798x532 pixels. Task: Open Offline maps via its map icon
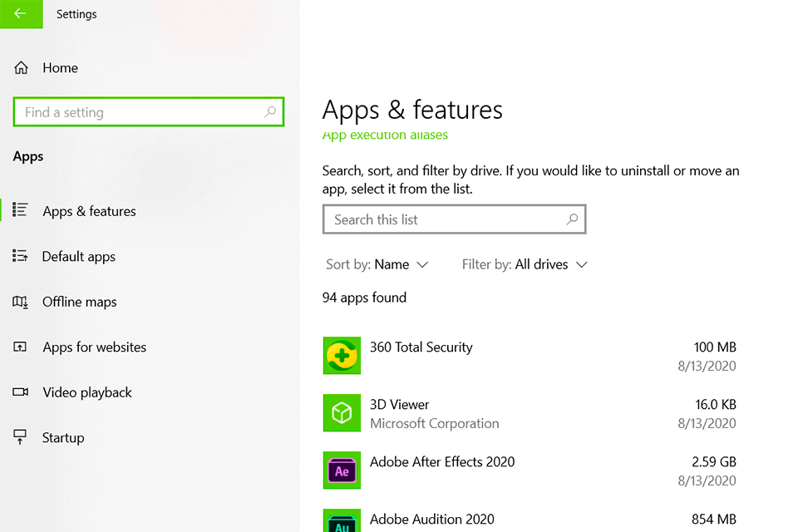[21, 302]
